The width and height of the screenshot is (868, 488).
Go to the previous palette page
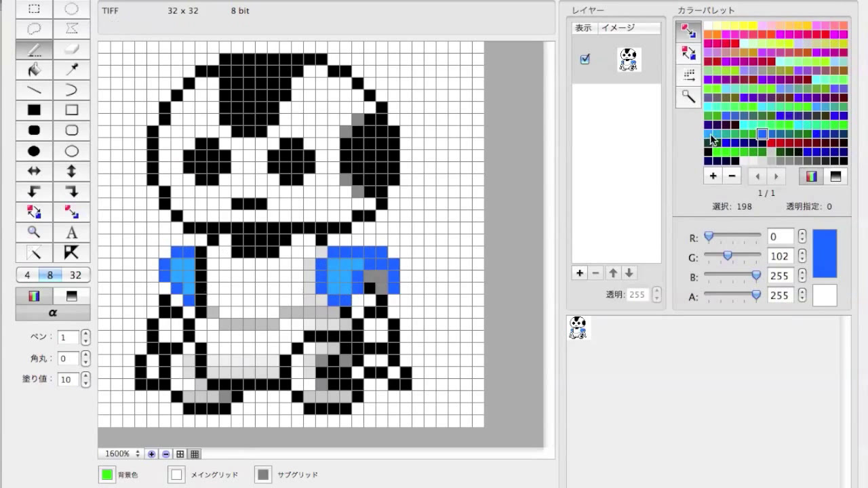click(x=757, y=176)
